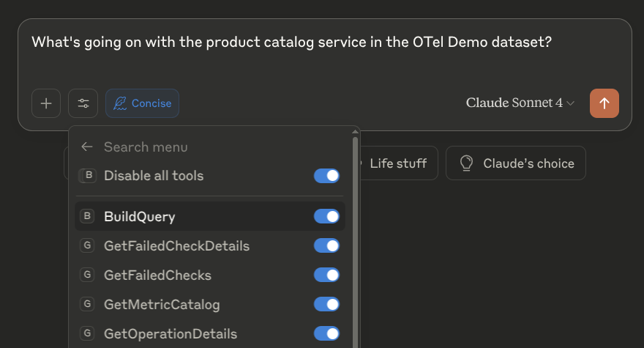Click the G icon beside GetMetricCatalog
644x348 pixels.
pos(87,304)
